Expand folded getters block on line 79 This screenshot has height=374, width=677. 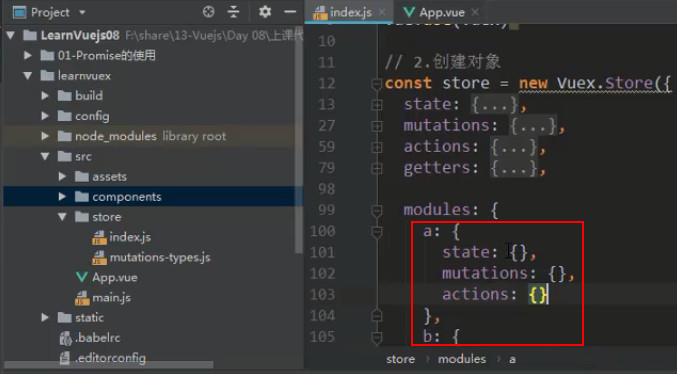376,168
